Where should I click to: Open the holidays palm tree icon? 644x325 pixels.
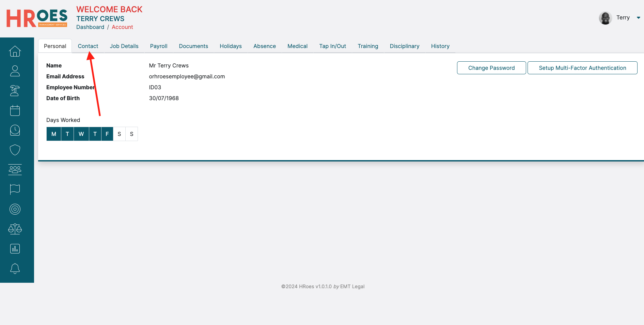pos(15,91)
